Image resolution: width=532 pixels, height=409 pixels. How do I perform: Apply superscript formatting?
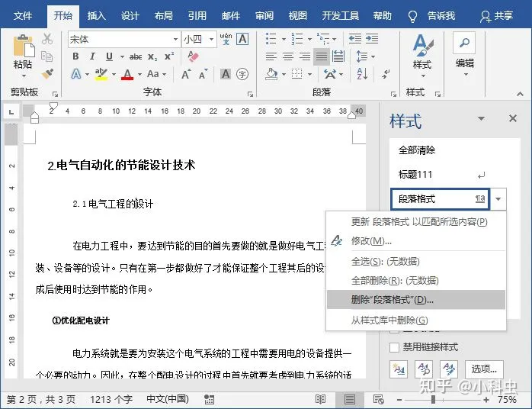coord(169,56)
